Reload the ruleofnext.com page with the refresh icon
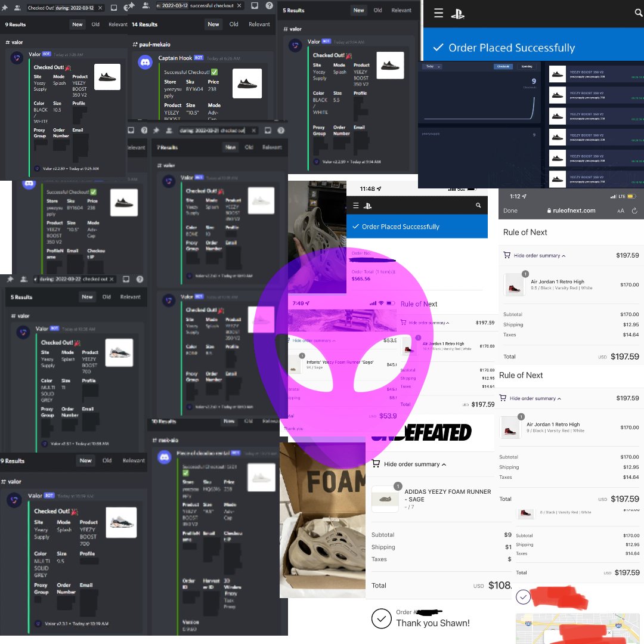Viewport: 644px width, 644px height. click(634, 210)
